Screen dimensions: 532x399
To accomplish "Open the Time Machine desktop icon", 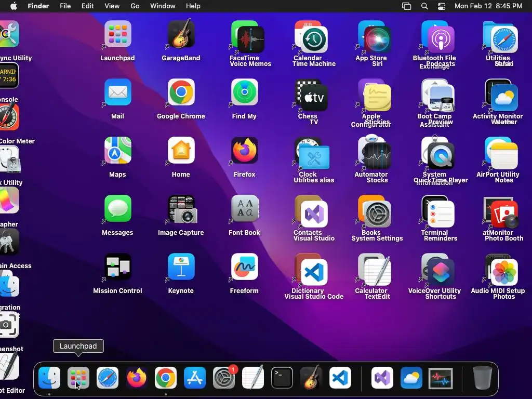I will click(314, 39).
